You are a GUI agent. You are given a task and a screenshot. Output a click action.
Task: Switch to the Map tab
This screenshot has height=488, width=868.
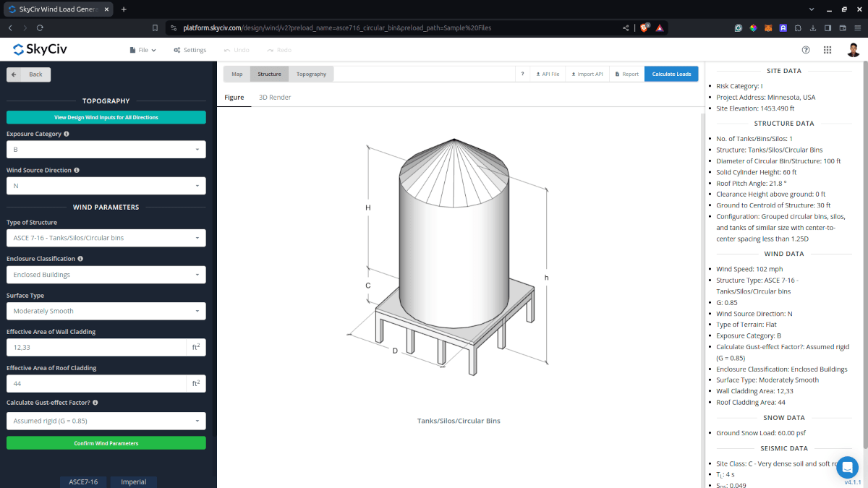[237, 74]
